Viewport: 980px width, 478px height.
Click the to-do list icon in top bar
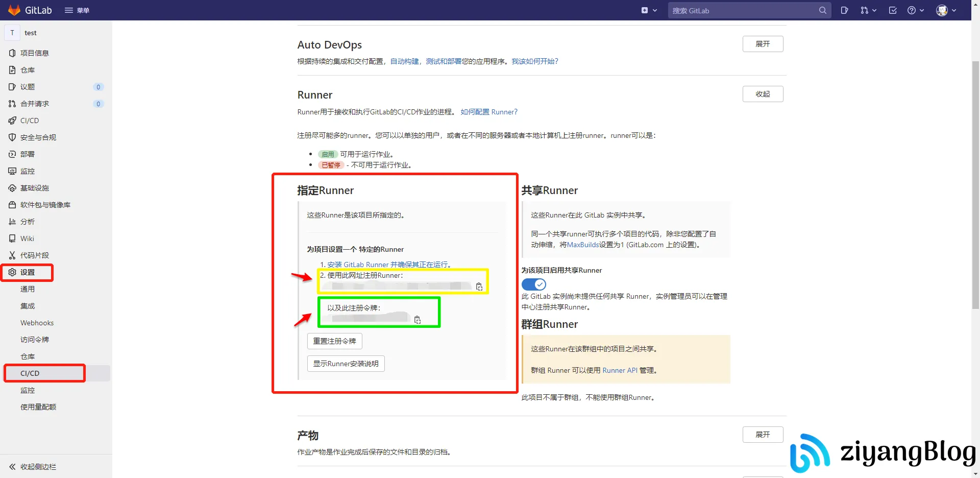(x=892, y=10)
